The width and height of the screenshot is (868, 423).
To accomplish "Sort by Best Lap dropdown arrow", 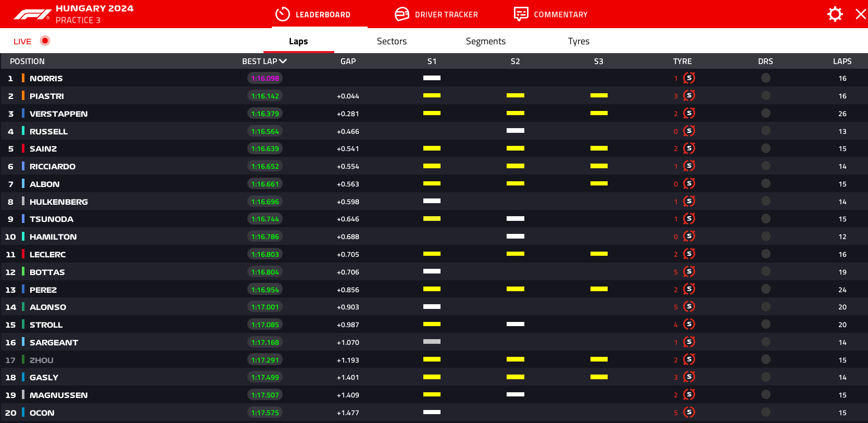I will 283,61.
